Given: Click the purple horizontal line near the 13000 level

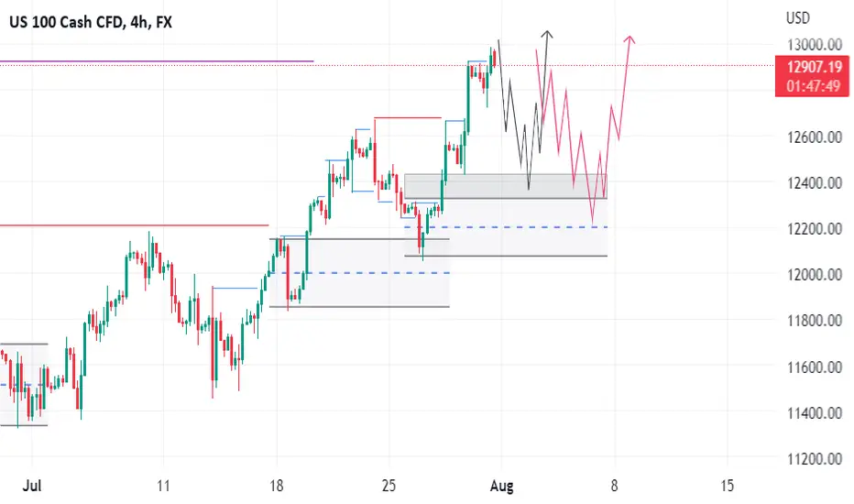Looking at the screenshot, I should 157,61.
